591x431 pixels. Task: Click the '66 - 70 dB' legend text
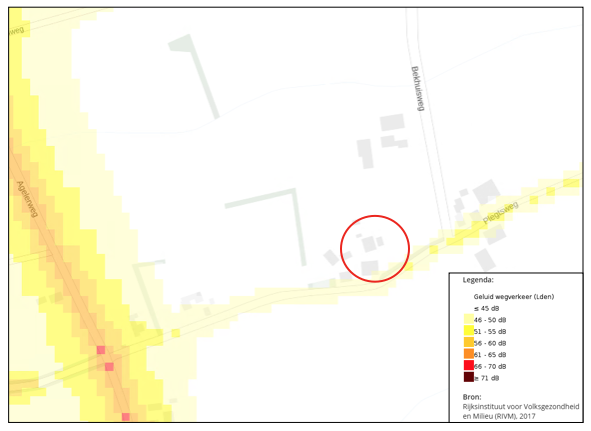coord(490,366)
